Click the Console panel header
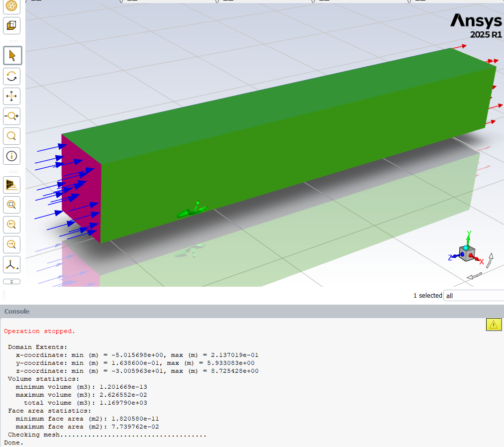 pos(17,311)
